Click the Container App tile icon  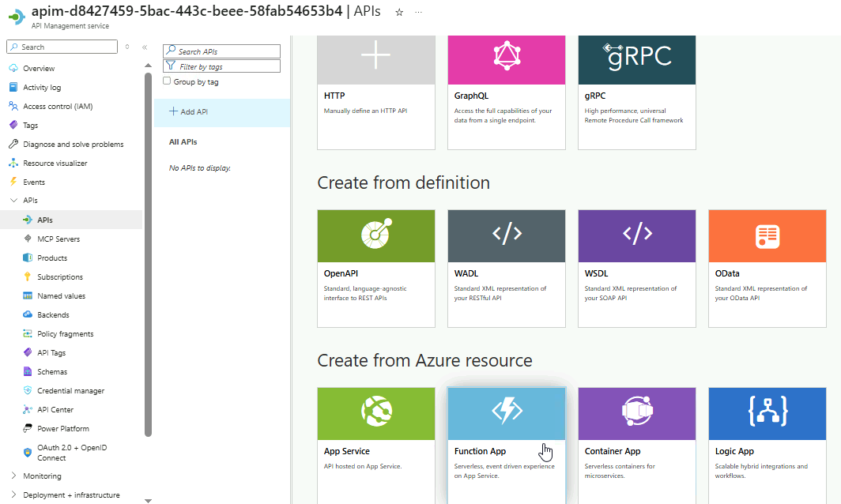637,412
